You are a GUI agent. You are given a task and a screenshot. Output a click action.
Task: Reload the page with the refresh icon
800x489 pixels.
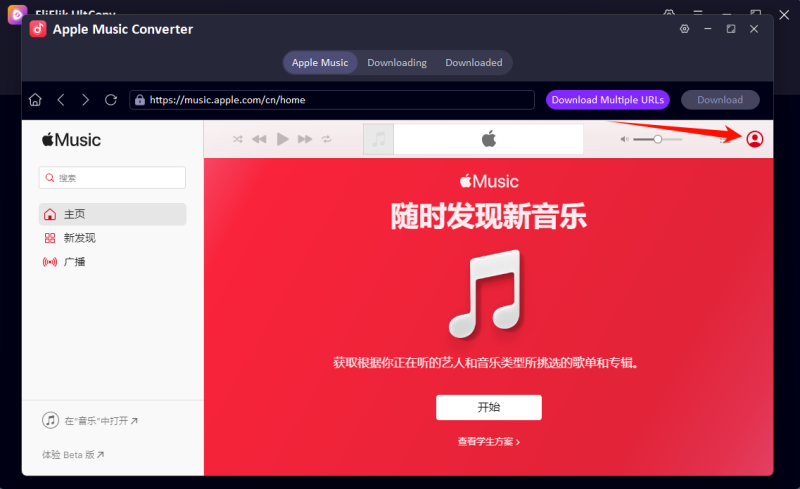coord(111,100)
